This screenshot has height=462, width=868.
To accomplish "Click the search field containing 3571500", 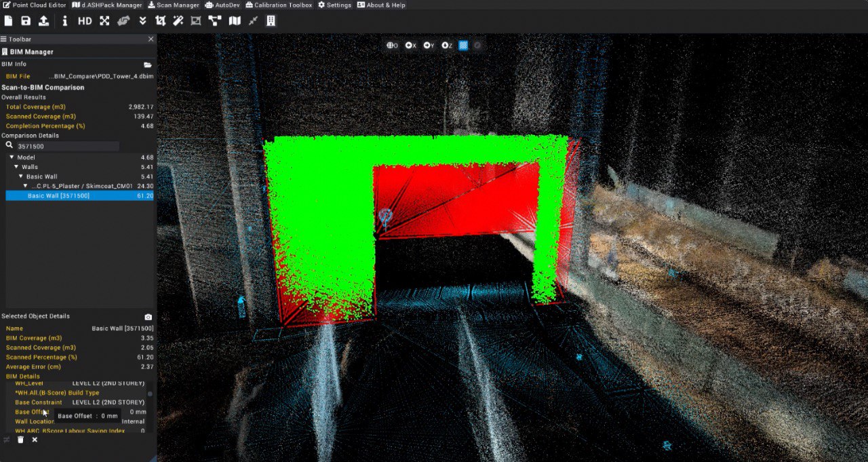I will pos(67,146).
